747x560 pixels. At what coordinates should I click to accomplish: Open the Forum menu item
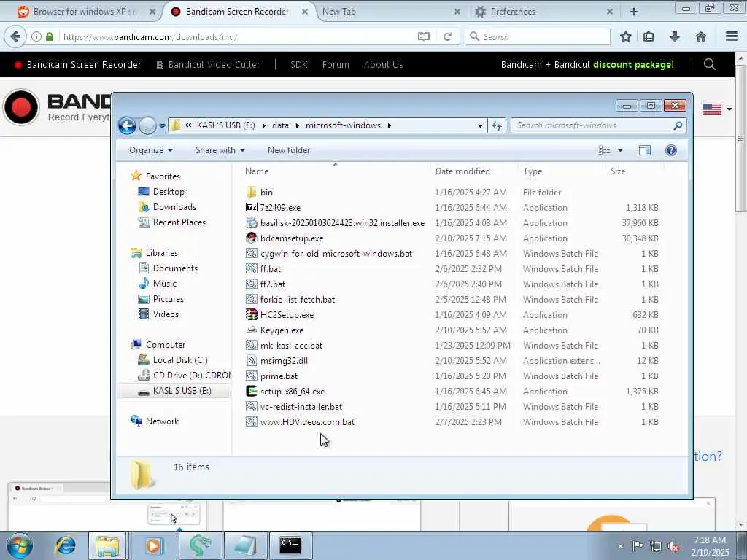(336, 65)
